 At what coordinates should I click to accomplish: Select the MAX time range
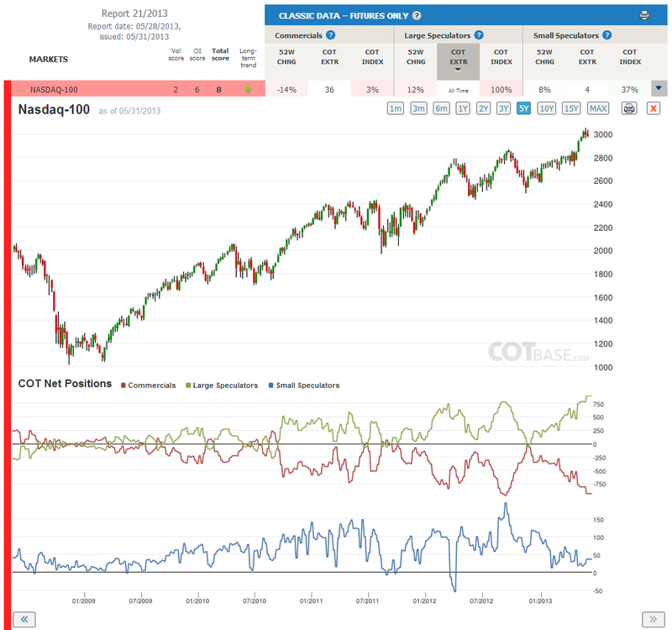click(x=598, y=108)
